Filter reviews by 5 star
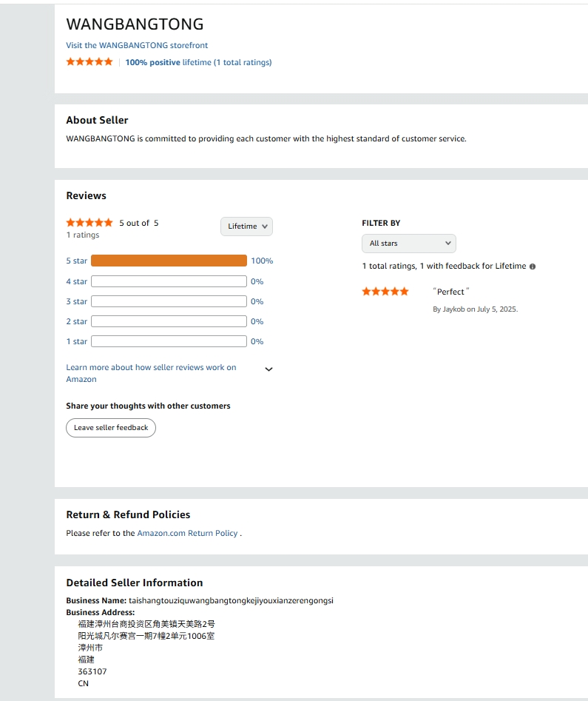Image resolution: width=588 pixels, height=701 pixels. point(76,261)
